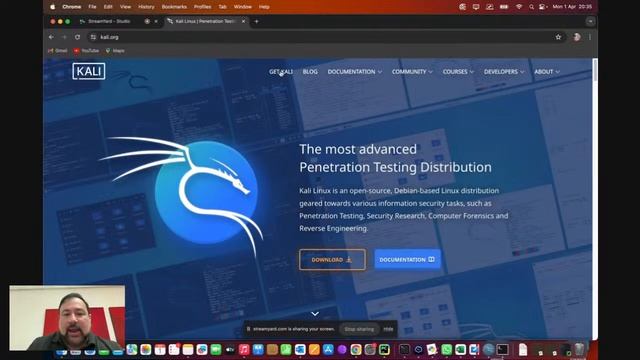Open Terminal from the Dock
The width and height of the screenshot is (640, 360).
click(502, 349)
